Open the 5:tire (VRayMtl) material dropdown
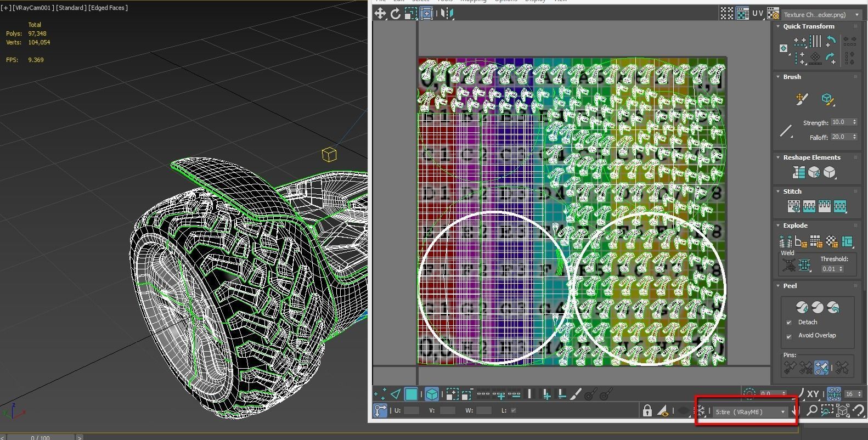868x440 pixels. pyautogui.click(x=750, y=411)
